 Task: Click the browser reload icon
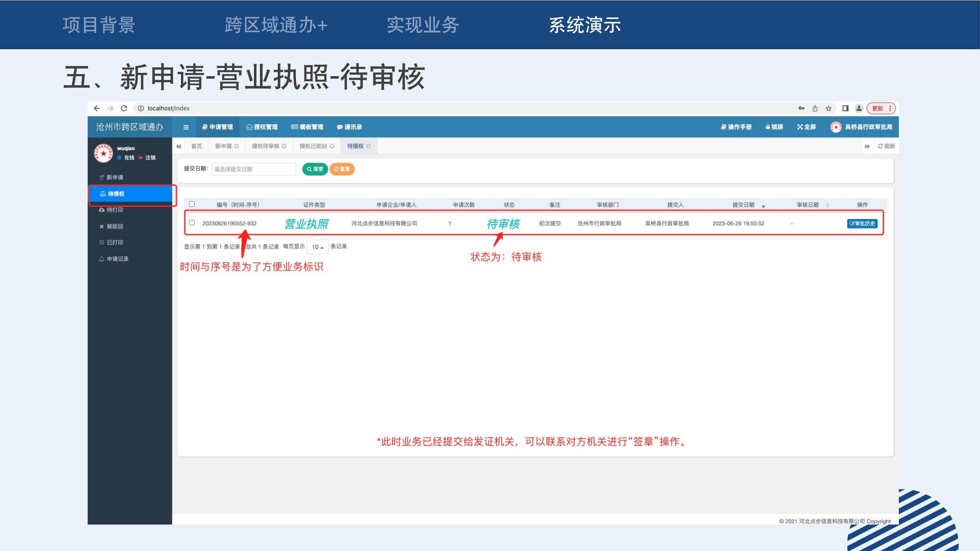[124, 108]
